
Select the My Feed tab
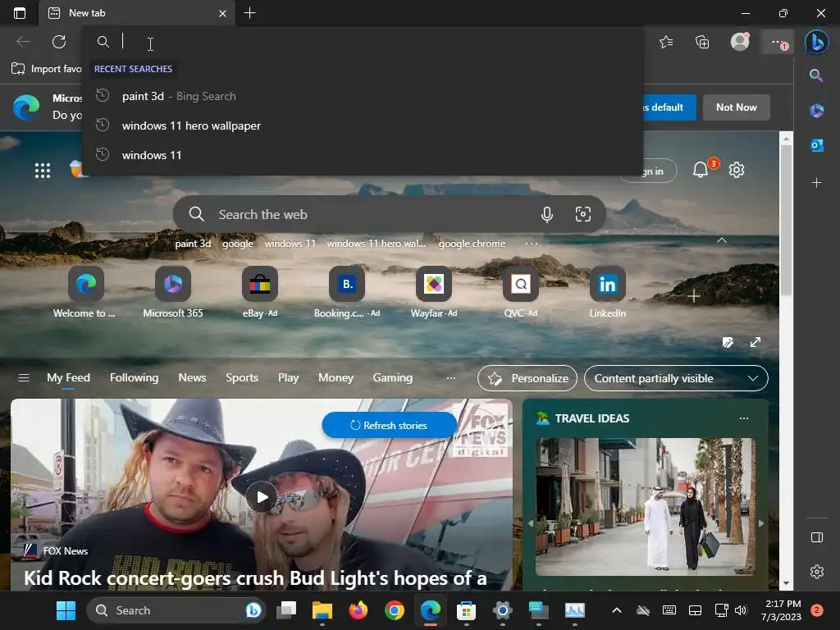pyautogui.click(x=69, y=377)
